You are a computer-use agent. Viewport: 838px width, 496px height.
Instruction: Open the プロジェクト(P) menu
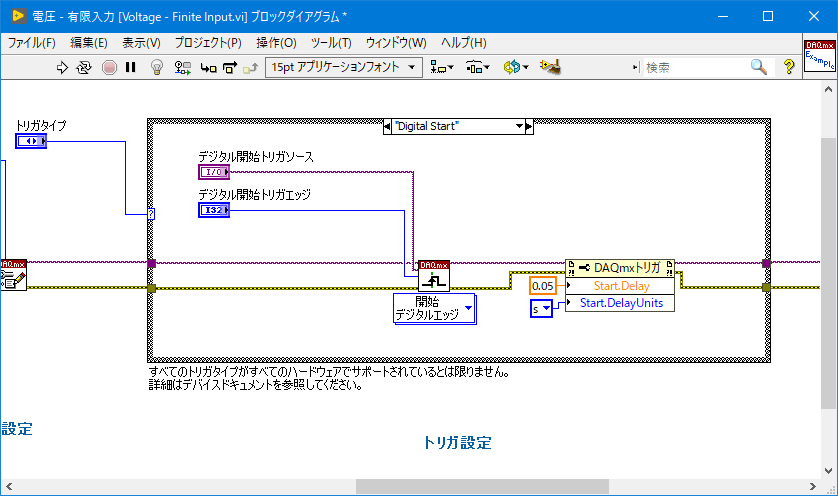tap(208, 43)
